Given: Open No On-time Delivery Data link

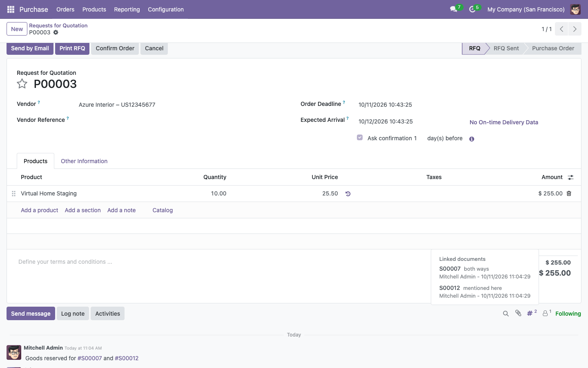Looking at the screenshot, I should (x=504, y=122).
